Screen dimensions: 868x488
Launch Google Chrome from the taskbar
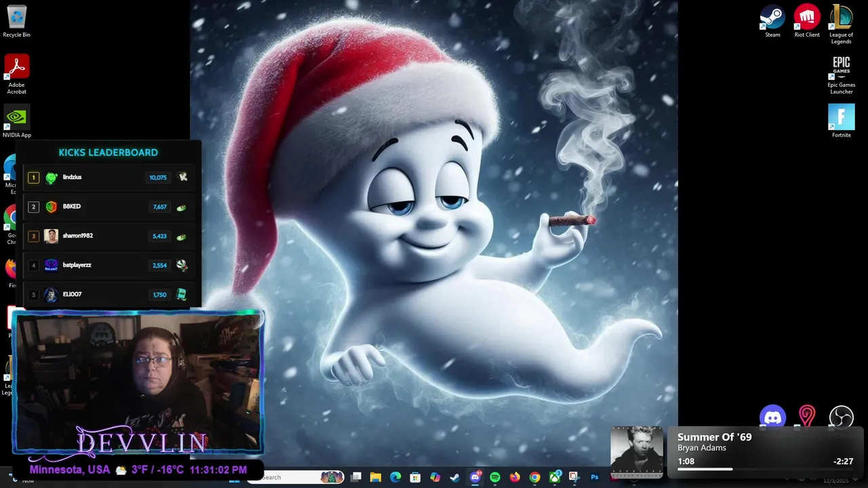534,477
